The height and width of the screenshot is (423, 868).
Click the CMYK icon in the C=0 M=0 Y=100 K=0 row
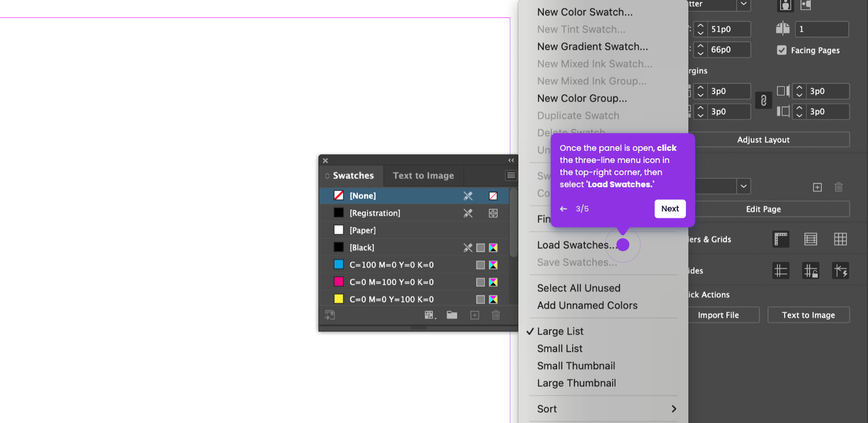[493, 299]
